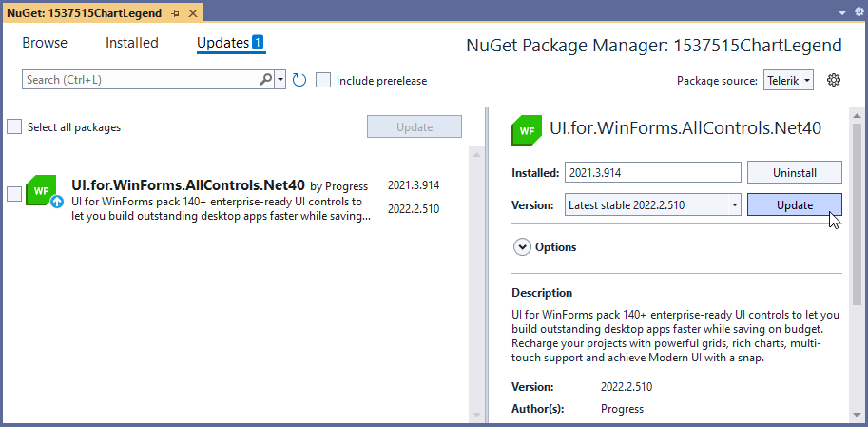Enable the Include prerelease checkbox

point(324,81)
